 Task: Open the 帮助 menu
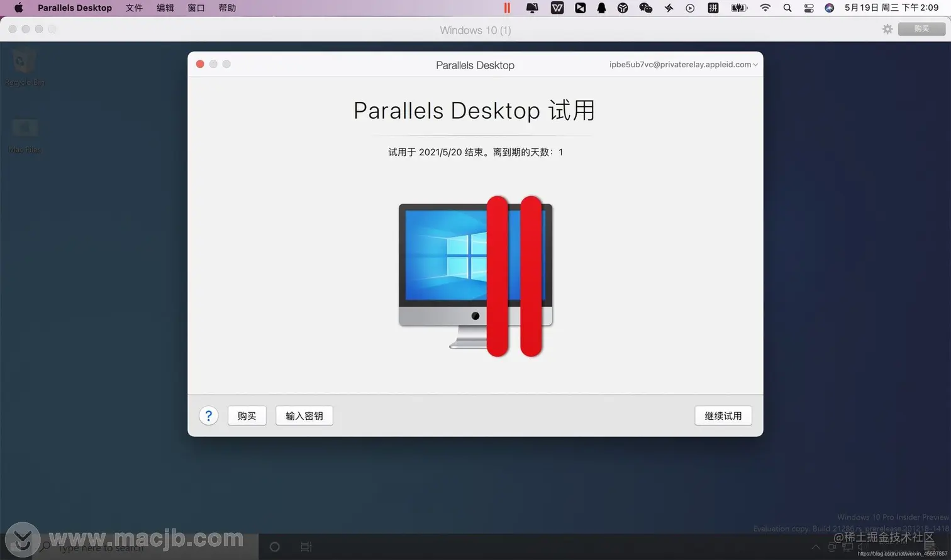click(x=227, y=8)
